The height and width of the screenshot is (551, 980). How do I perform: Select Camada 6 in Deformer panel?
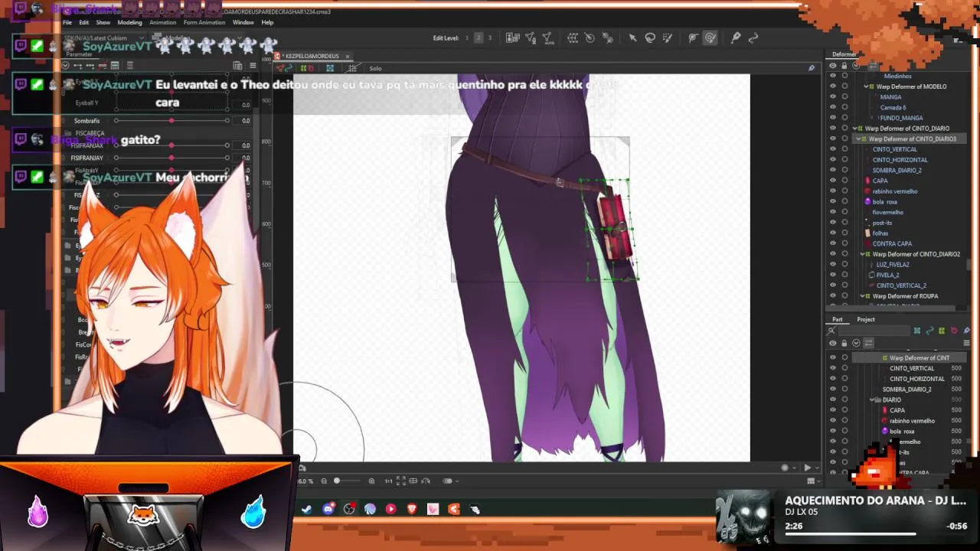(x=893, y=108)
